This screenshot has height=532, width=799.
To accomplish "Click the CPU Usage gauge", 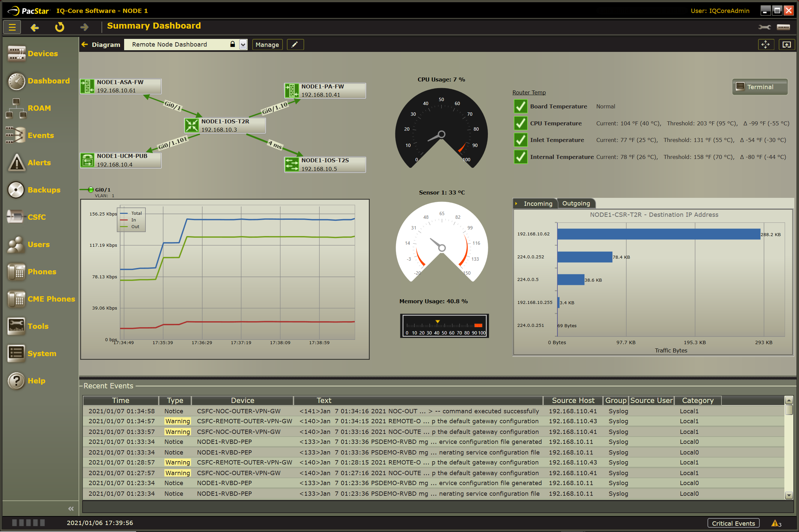I will pyautogui.click(x=442, y=128).
